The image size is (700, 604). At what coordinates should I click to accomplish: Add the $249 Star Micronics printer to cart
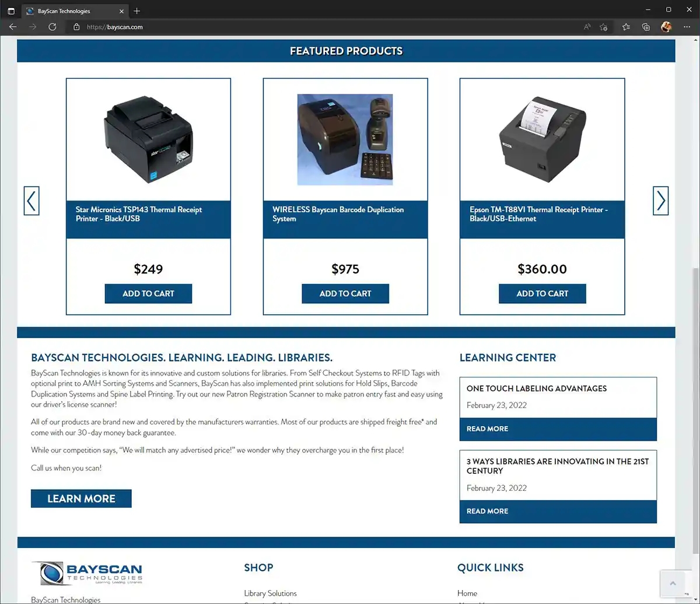point(148,293)
